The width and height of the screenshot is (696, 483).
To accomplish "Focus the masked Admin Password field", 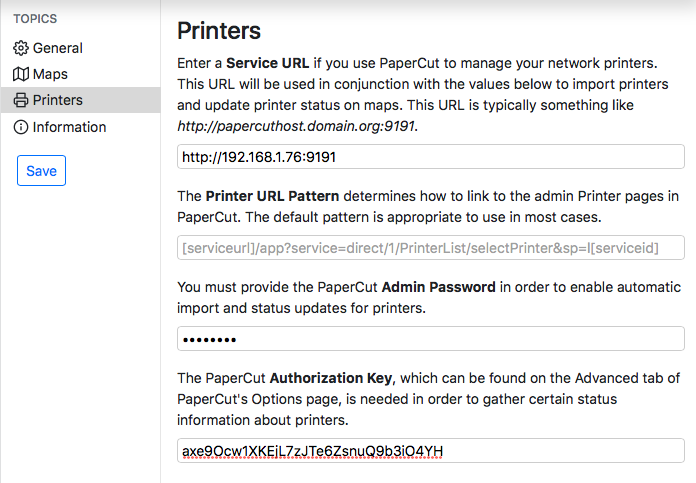I will point(431,339).
